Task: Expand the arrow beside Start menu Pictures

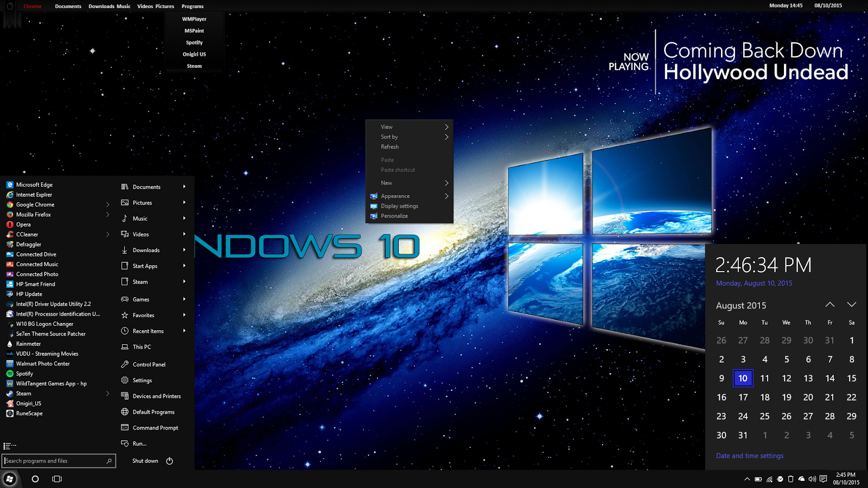Action: point(184,203)
